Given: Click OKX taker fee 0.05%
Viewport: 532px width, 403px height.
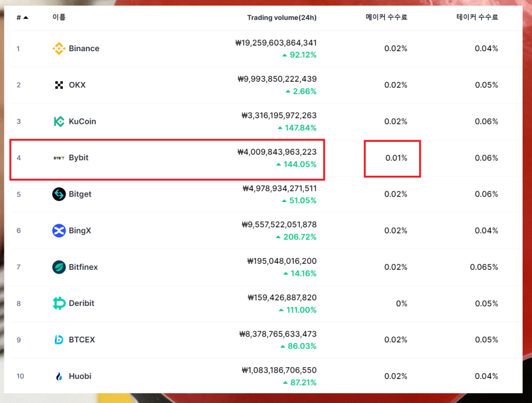Looking at the screenshot, I should coord(486,85).
